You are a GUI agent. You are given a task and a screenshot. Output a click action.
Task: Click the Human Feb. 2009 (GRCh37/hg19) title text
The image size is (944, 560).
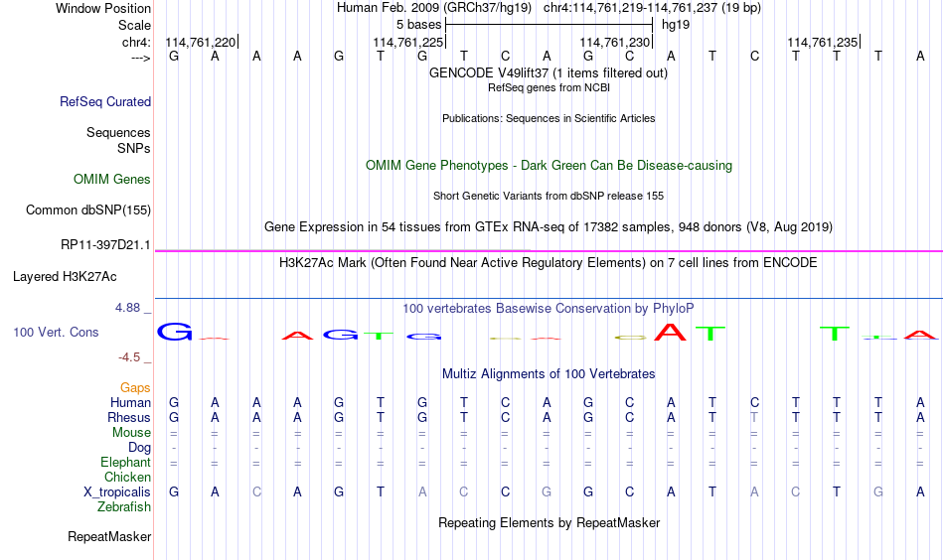434,8
